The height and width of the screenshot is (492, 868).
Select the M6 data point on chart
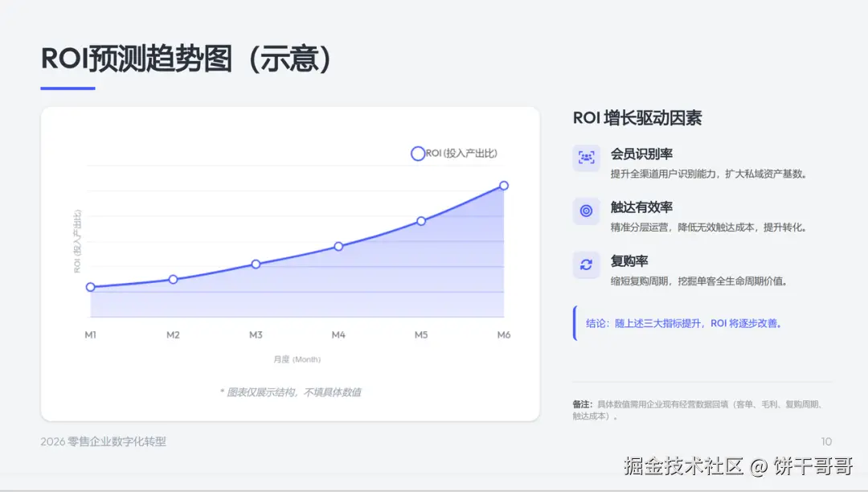[504, 186]
